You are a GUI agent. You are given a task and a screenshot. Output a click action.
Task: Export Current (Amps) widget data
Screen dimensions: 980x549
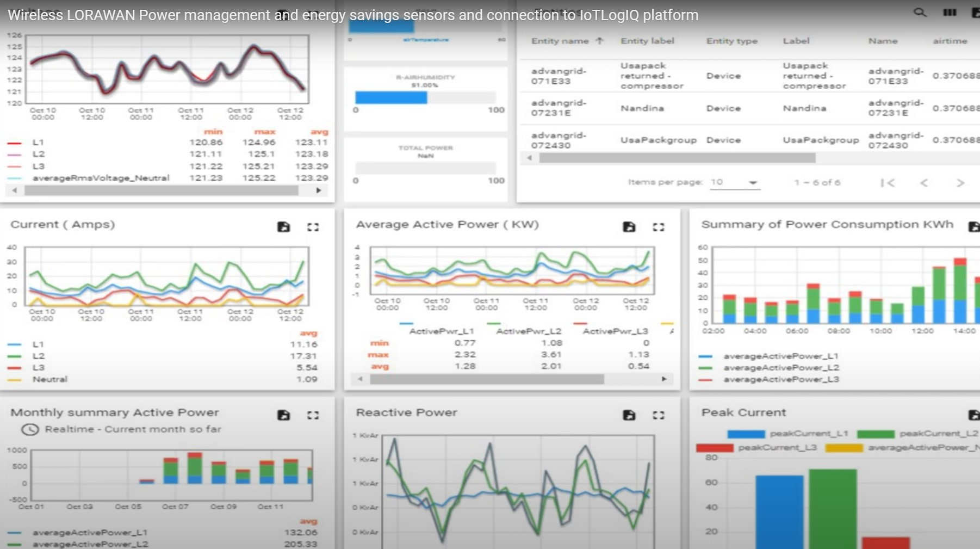coord(283,227)
